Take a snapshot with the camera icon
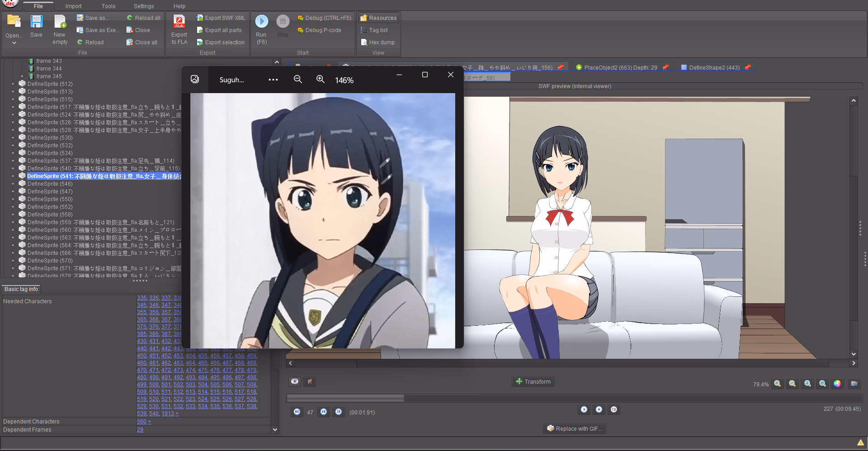The image size is (868, 451). coord(854,384)
